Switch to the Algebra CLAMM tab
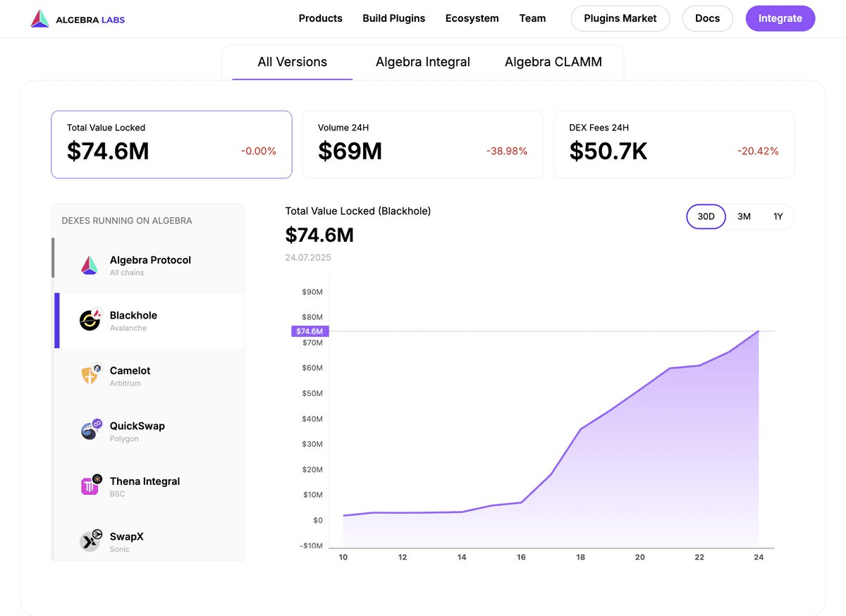 tap(553, 62)
